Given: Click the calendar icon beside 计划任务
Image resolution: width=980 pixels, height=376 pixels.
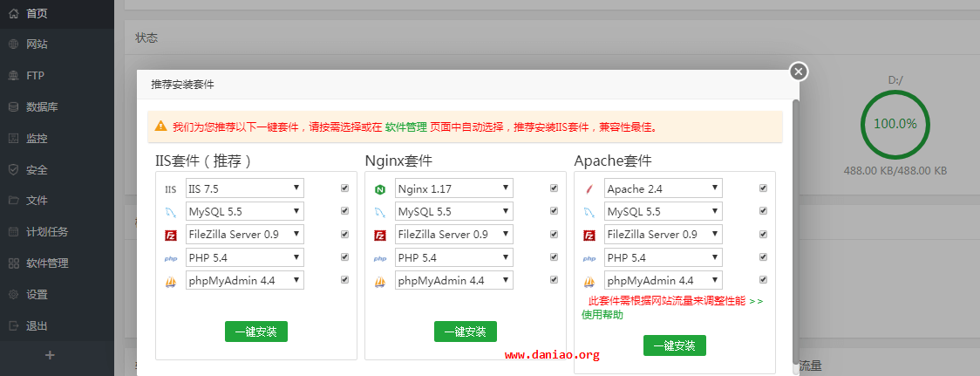Looking at the screenshot, I should (x=14, y=232).
